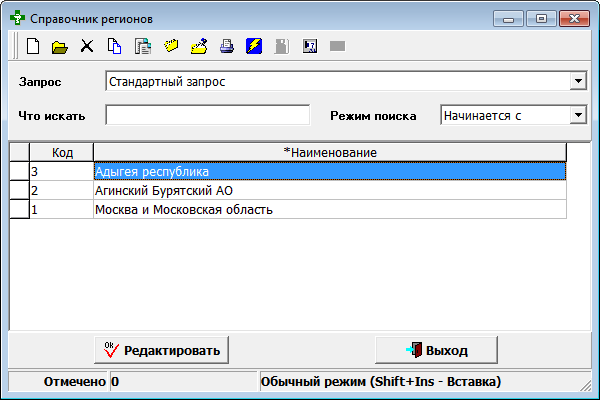Click the grayed floppy disk save icon

coord(282,46)
